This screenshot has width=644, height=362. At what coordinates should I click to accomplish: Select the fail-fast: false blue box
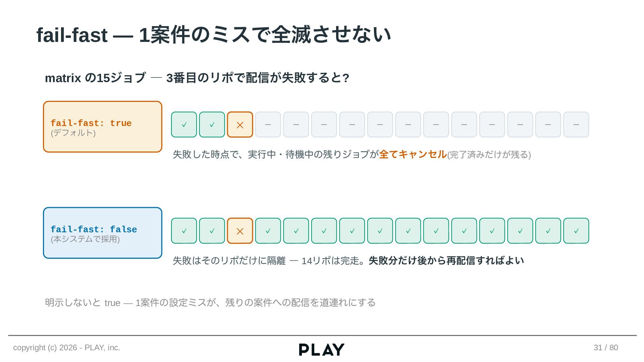pyautogui.click(x=103, y=233)
